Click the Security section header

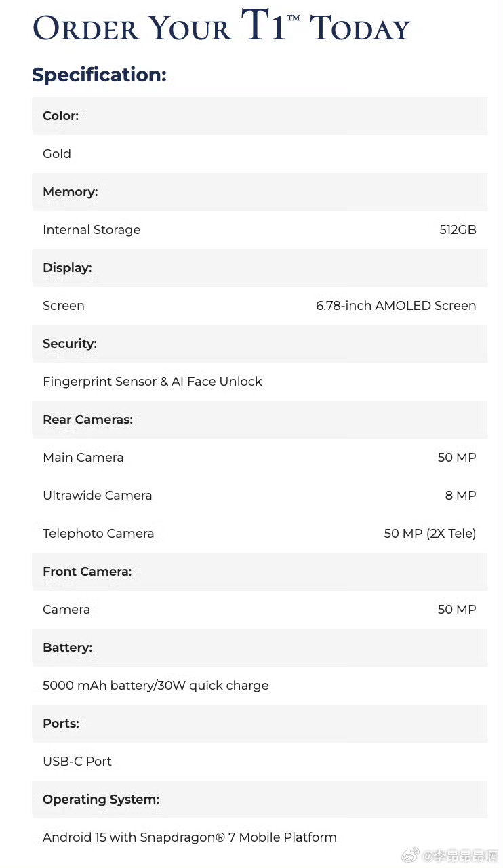[260, 344]
